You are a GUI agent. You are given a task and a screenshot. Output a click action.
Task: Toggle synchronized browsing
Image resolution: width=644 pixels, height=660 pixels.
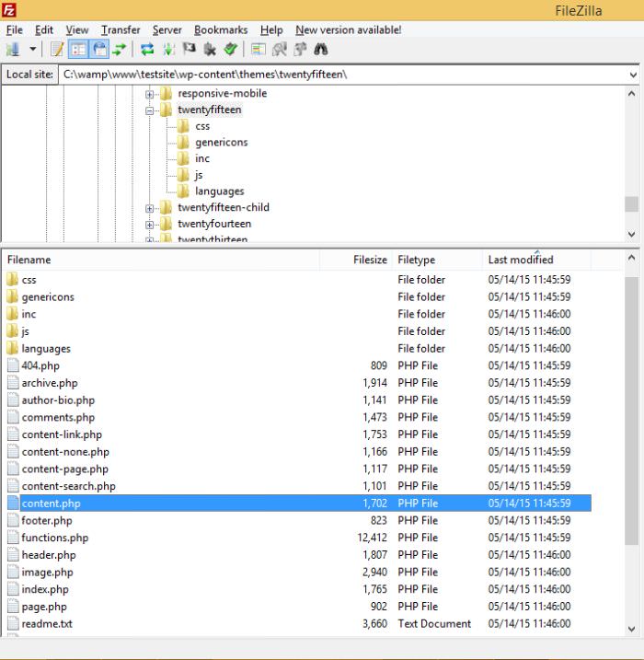coord(300,50)
